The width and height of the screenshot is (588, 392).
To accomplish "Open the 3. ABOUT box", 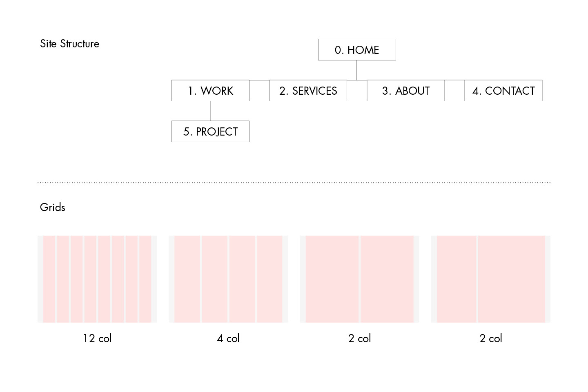I will coord(406,91).
